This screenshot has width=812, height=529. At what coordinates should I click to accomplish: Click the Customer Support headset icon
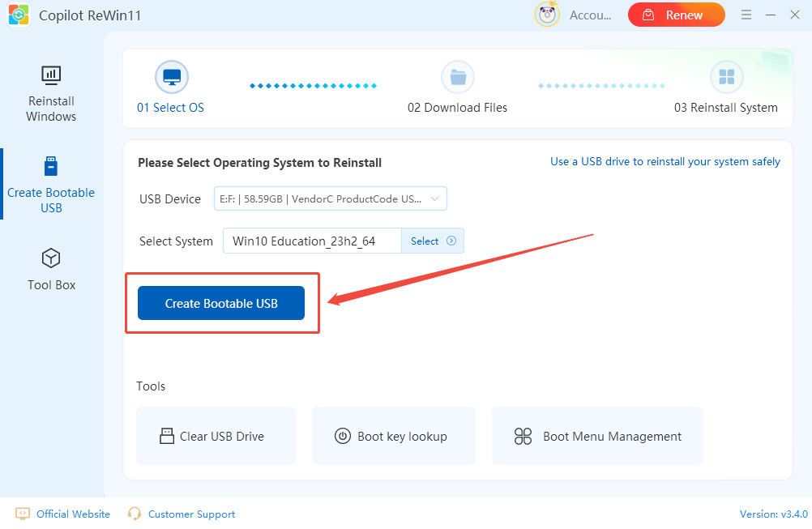coord(135,514)
